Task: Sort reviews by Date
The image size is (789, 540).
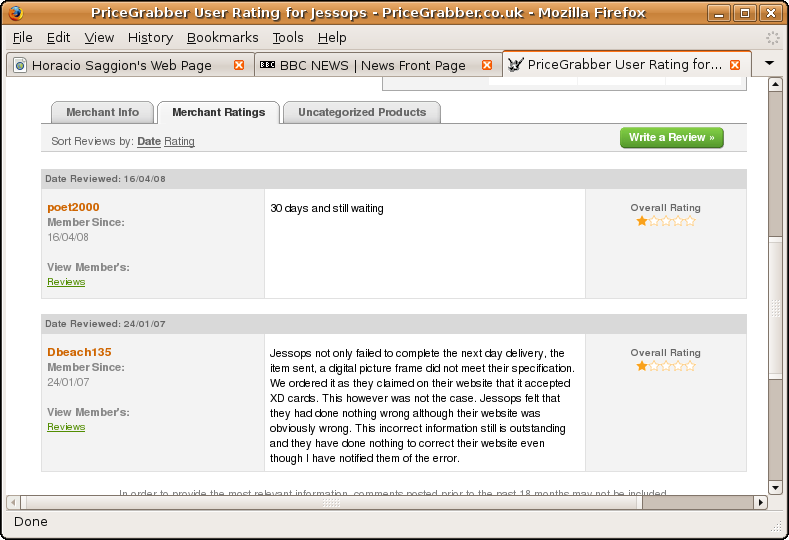Action: (x=149, y=141)
